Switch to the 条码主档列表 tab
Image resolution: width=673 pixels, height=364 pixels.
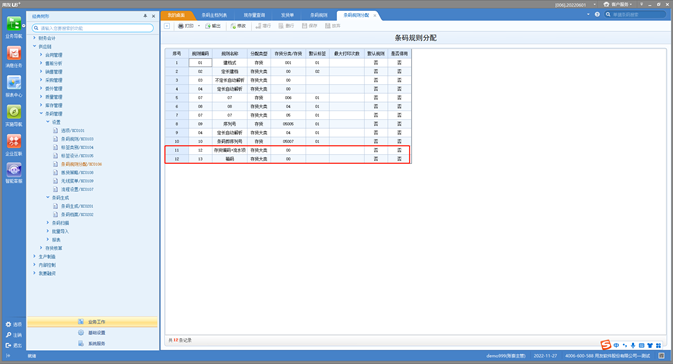(214, 15)
